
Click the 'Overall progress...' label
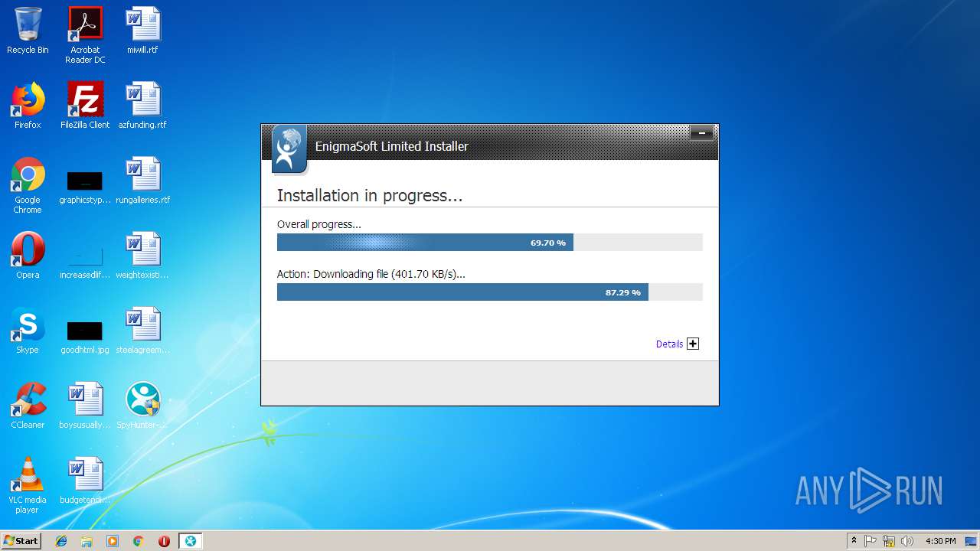pyautogui.click(x=318, y=224)
